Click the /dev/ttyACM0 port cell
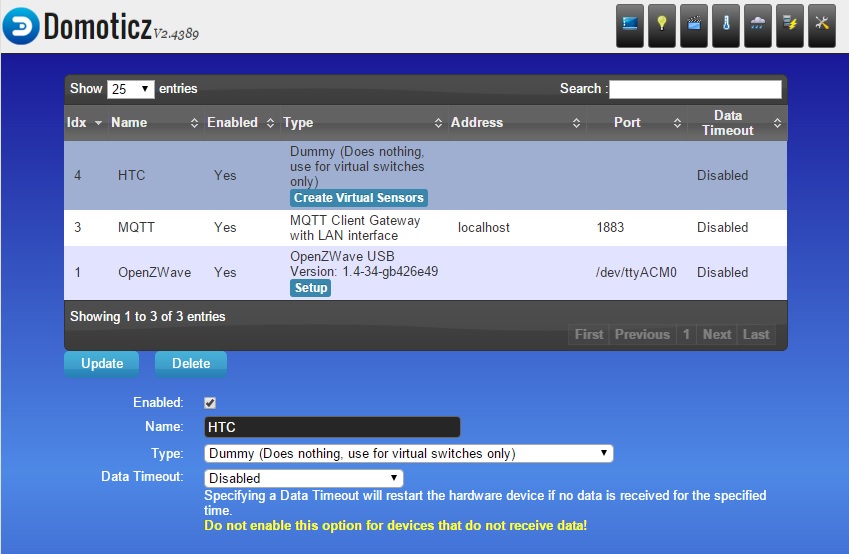The image size is (849, 554). tap(636, 272)
